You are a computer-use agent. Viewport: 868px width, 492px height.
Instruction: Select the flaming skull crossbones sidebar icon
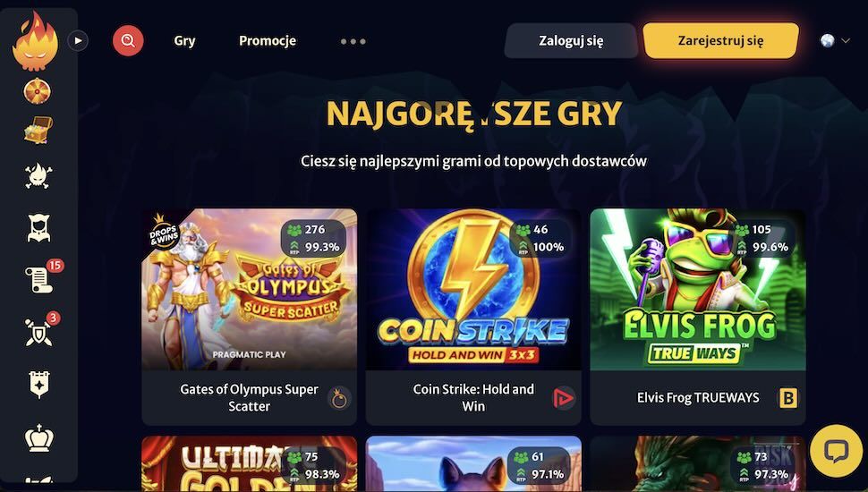coord(38,176)
